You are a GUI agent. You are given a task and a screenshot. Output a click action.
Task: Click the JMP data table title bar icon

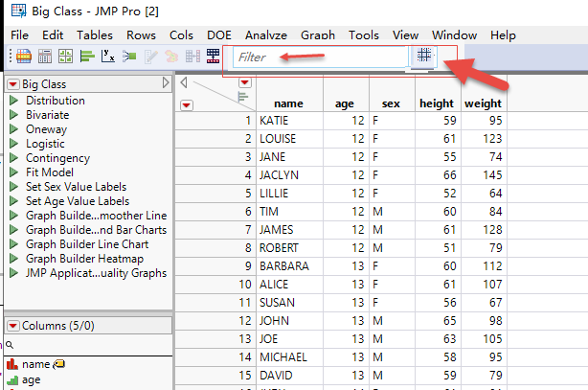[x=19, y=11]
